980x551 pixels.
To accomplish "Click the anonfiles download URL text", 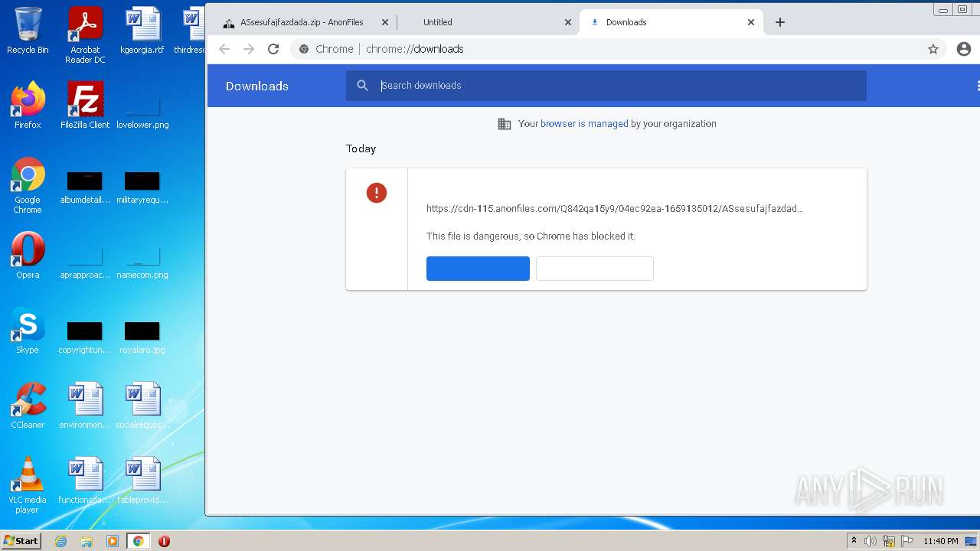I will tap(614, 208).
